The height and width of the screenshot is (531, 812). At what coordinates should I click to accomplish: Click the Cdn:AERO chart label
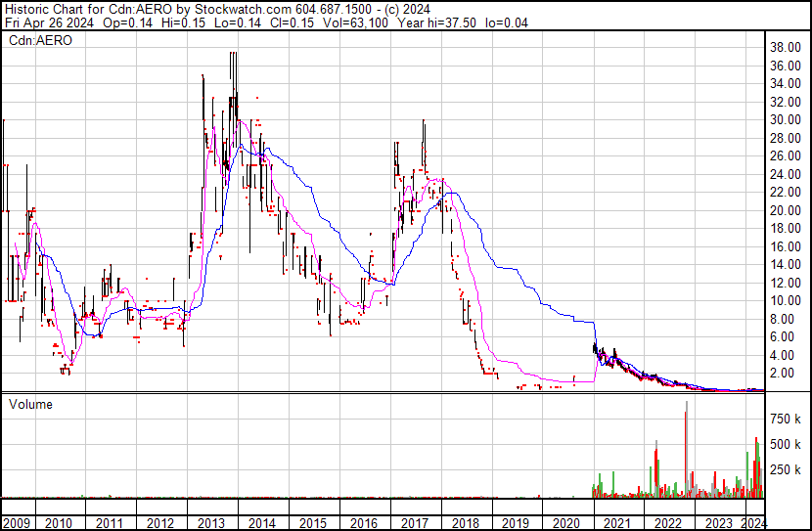click(40, 40)
